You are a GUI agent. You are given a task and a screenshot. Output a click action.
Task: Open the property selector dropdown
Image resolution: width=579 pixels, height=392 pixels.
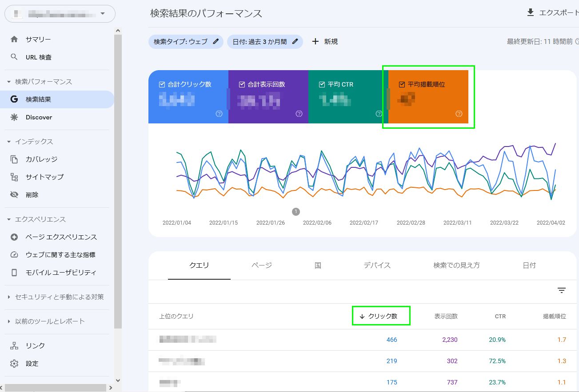(x=60, y=13)
